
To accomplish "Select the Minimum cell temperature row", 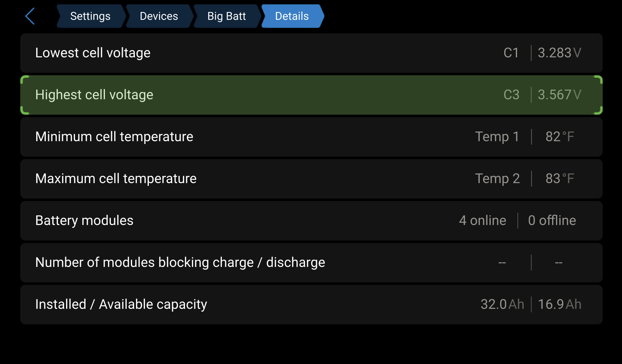I will coord(311,137).
